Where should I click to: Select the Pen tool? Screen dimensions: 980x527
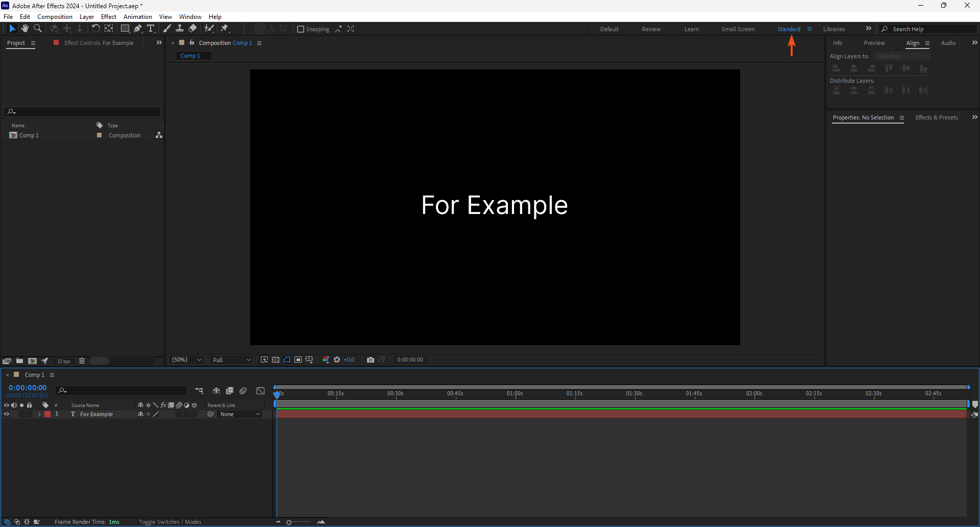tap(138, 29)
